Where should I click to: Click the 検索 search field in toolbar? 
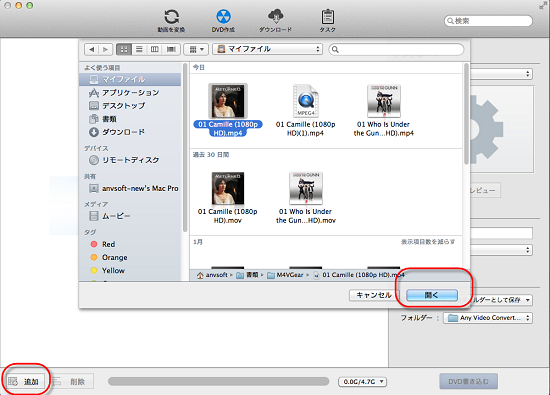click(x=488, y=21)
